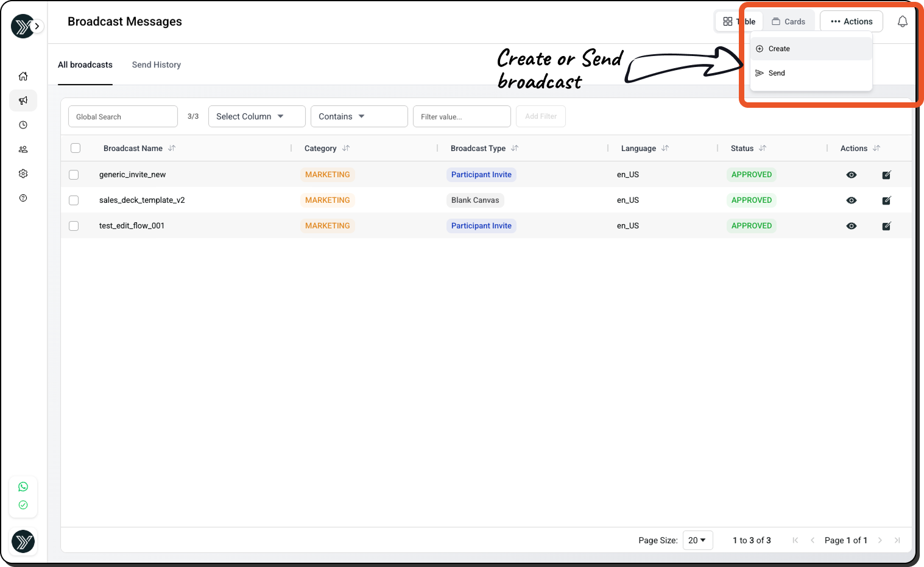Viewport: 924px width, 567px height.
Task: View the generic_invite_new broadcast via eye icon
Action: (852, 175)
